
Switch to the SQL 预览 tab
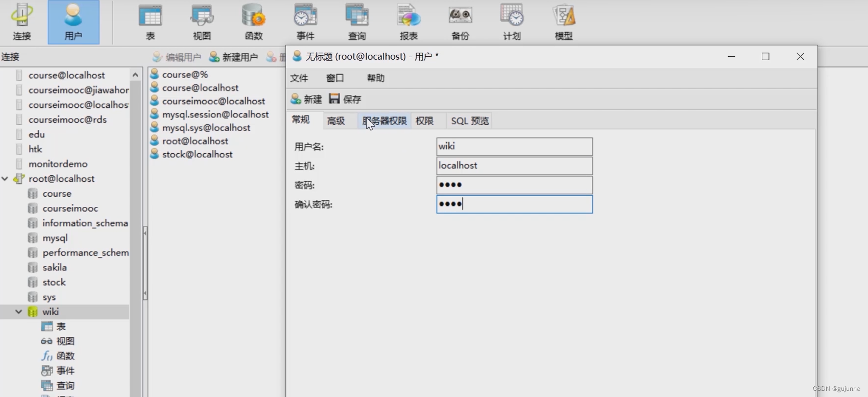(470, 121)
